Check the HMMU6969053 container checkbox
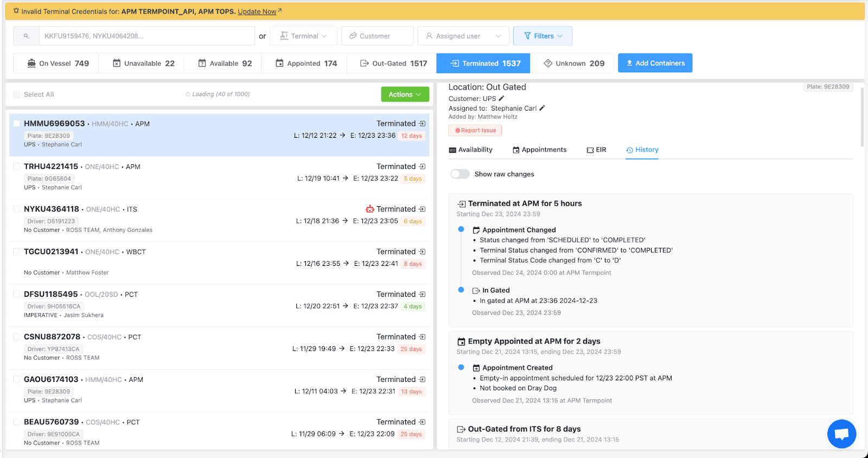 (x=16, y=124)
